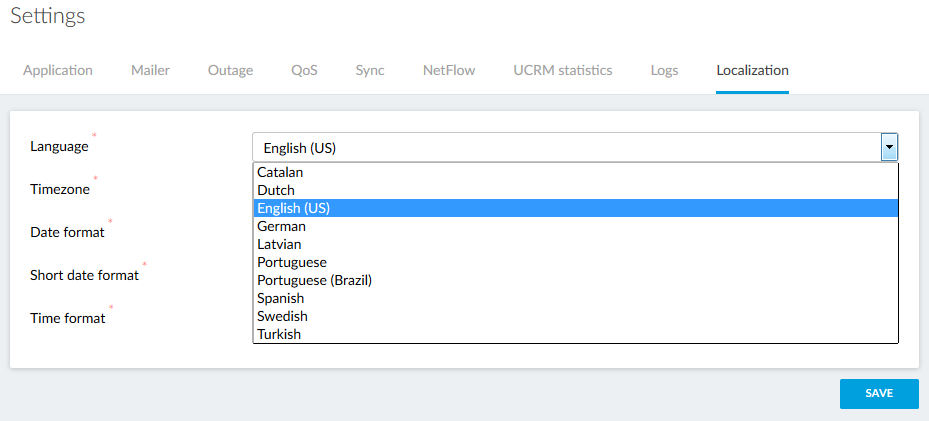Pick the highlighted English (US) option

tap(293, 208)
